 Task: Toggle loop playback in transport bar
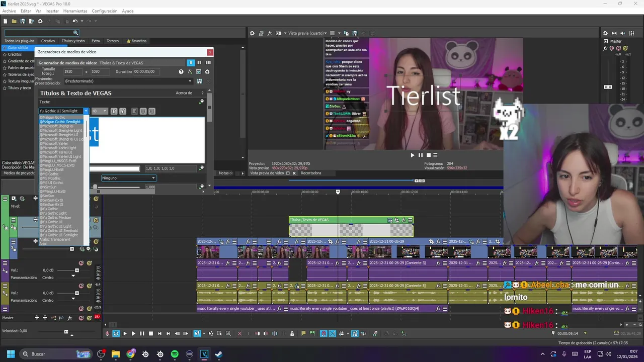click(116, 333)
